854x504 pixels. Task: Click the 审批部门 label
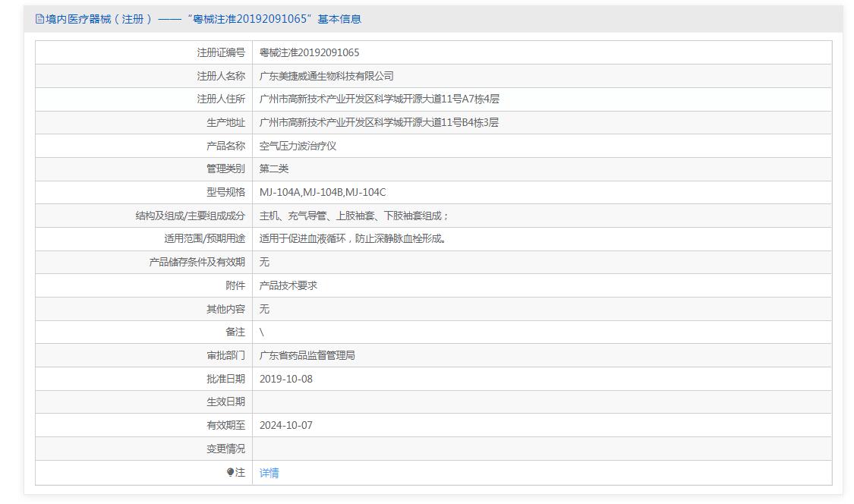[x=225, y=355]
